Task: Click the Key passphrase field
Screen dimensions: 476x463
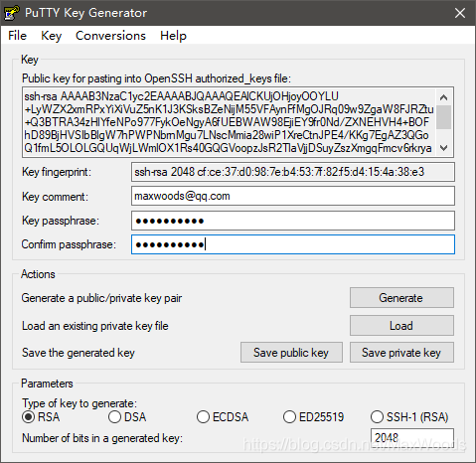Action: click(x=293, y=221)
